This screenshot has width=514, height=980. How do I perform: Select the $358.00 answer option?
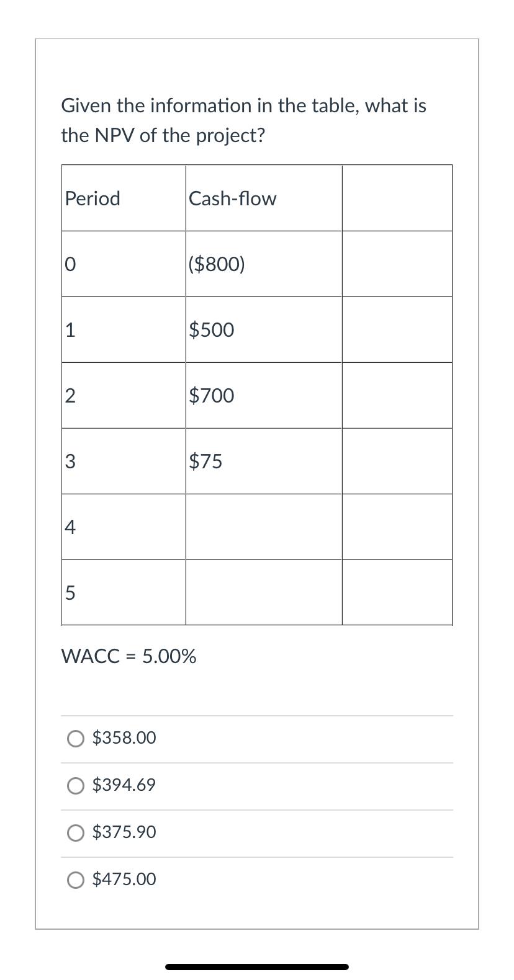coord(76,738)
